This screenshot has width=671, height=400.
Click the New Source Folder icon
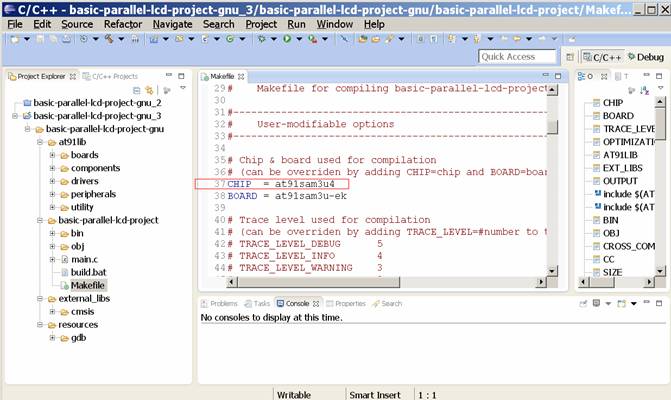click(x=179, y=39)
